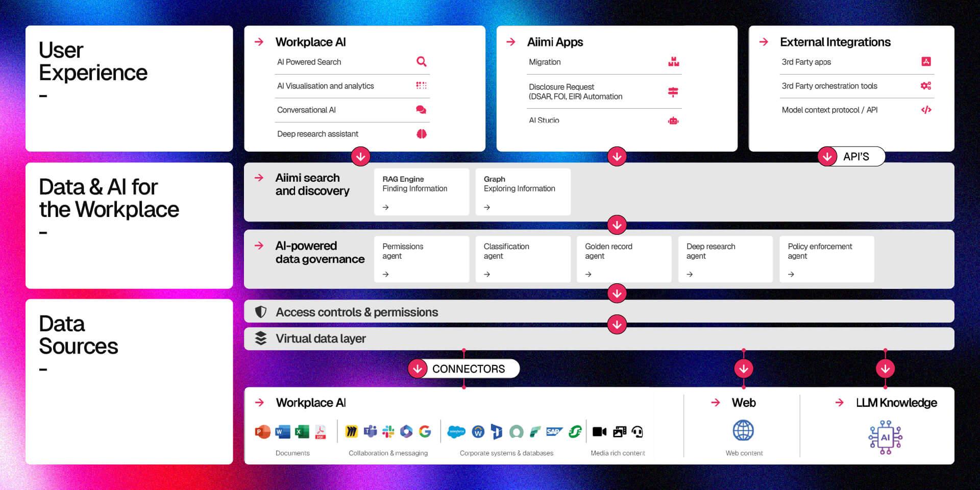Click the Slack icon in Collaboration & messaging
980x490 pixels.
tap(388, 431)
